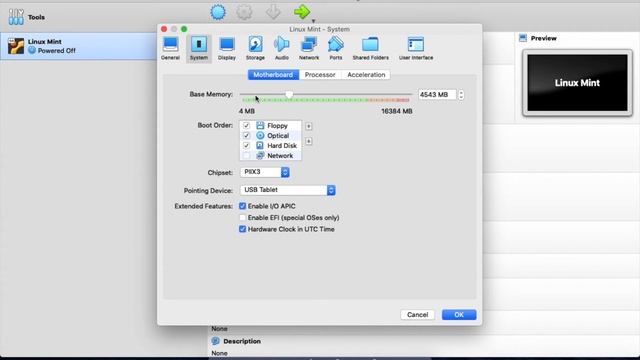Uncheck Optical in the boot order
The image size is (640, 360).
tap(246, 136)
